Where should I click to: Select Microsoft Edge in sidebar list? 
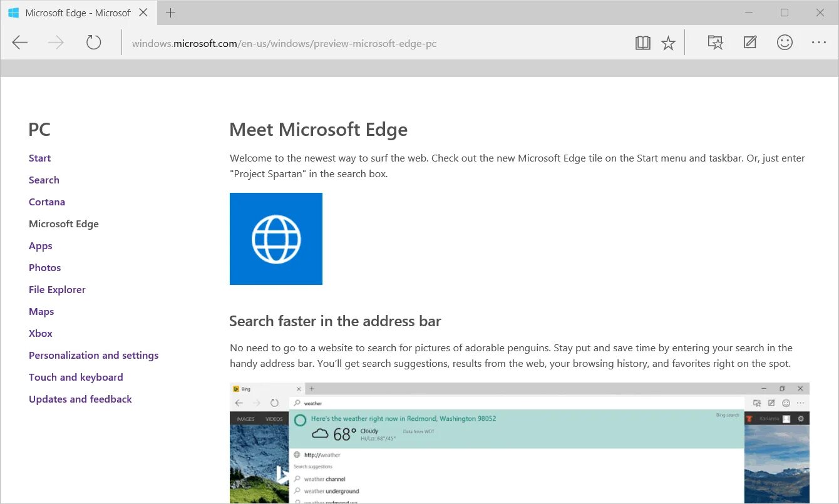[x=64, y=224]
